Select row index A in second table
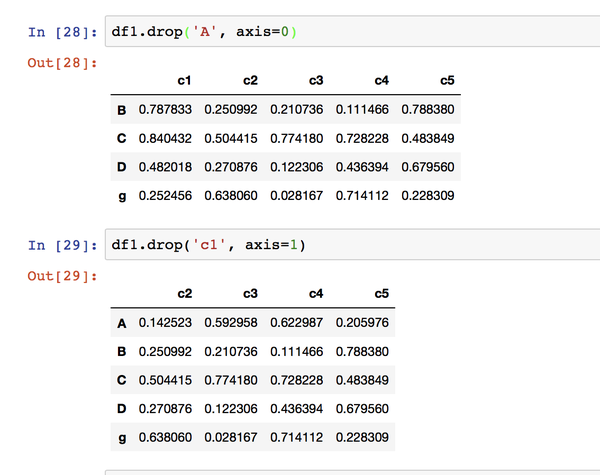This screenshot has width=600, height=475. tap(122, 322)
